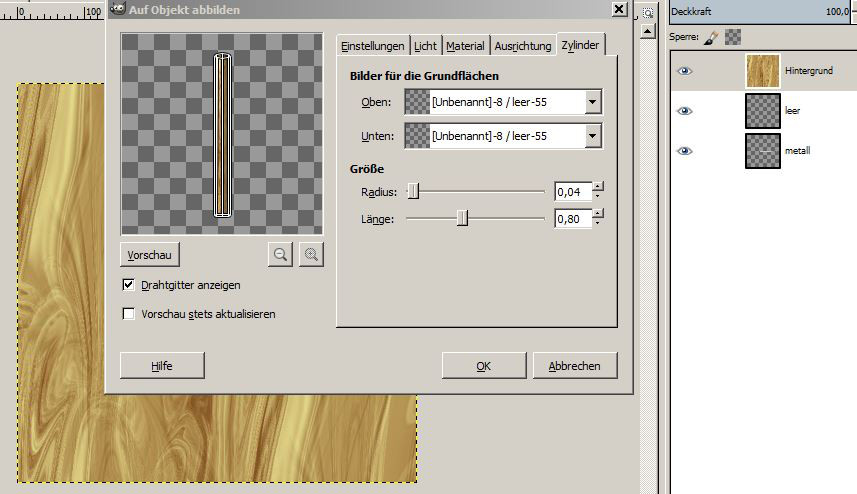Switch to the Licht tab
This screenshot has height=494, width=857.
click(x=425, y=46)
